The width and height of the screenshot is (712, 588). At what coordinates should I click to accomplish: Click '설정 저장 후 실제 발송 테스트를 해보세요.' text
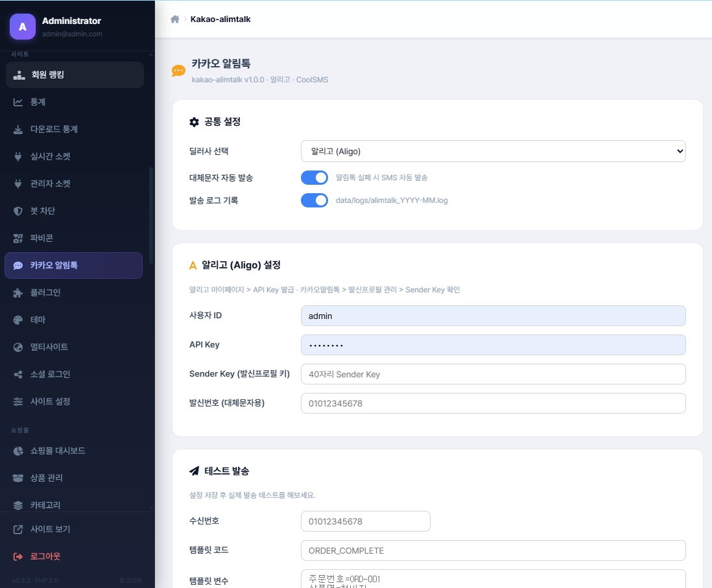[x=252, y=495]
